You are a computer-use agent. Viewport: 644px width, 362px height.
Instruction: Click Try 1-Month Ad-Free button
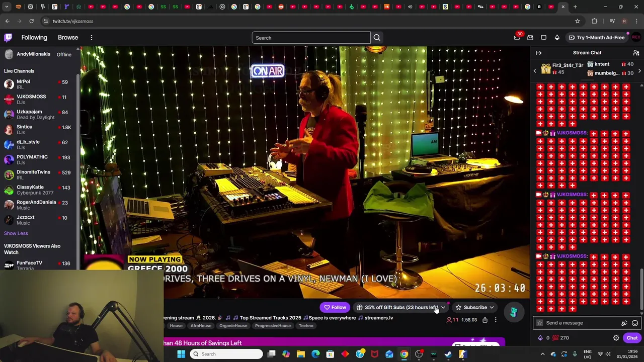596,38
